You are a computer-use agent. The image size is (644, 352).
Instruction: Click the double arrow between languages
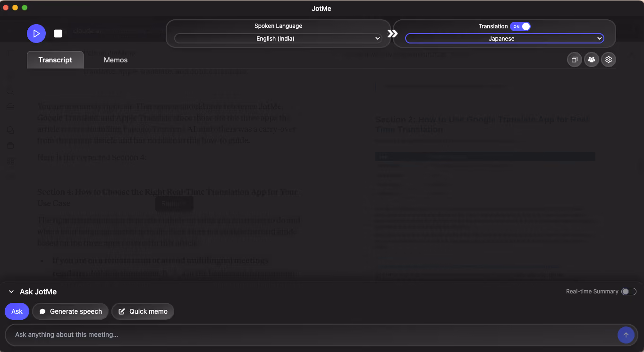tap(392, 34)
